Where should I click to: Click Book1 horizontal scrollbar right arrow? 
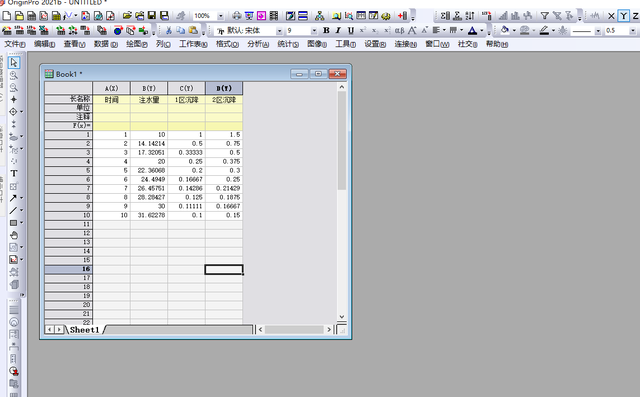329,329
